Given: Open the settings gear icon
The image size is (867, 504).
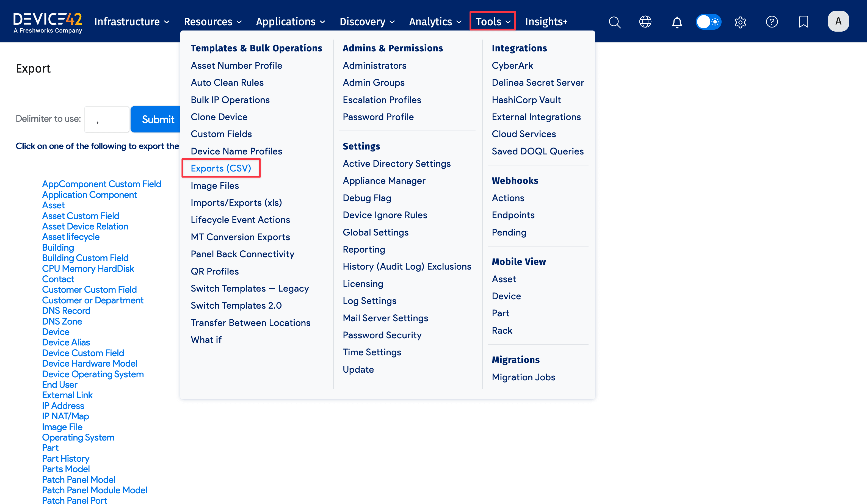Looking at the screenshot, I should (740, 22).
